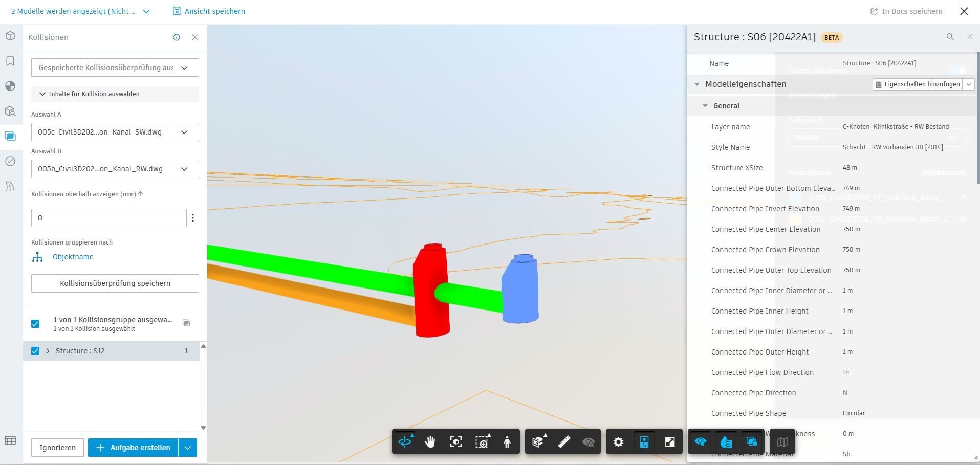Open viewer Settings gear icon

point(618,442)
